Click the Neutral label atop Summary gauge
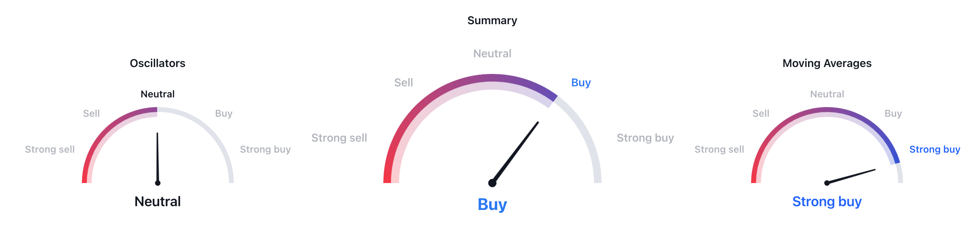The height and width of the screenshot is (230, 980). tap(492, 54)
